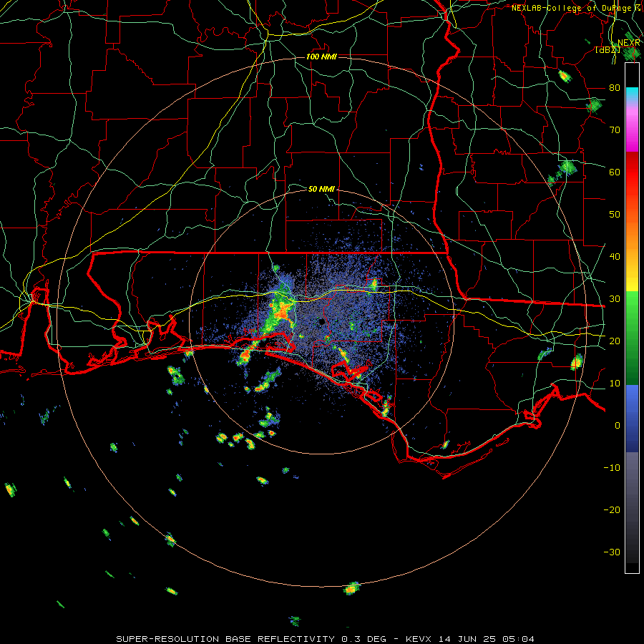Image resolution: width=644 pixels, height=644 pixels.
Task: Click the black radar site dot at the map center
Action: [321, 321]
